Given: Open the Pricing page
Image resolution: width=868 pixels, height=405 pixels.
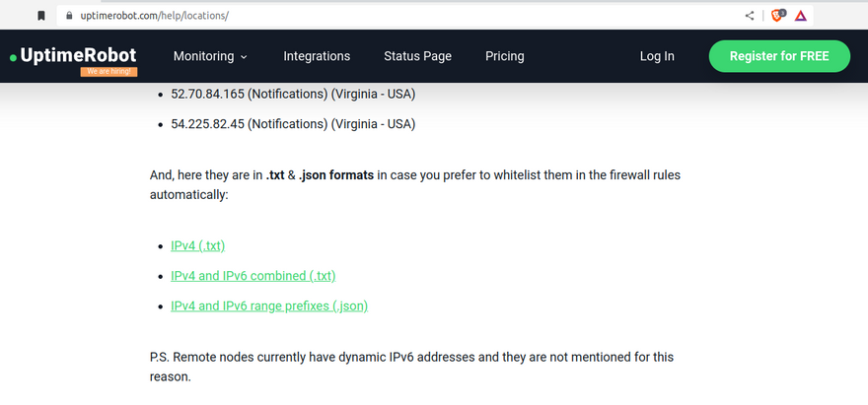Looking at the screenshot, I should click(x=505, y=56).
